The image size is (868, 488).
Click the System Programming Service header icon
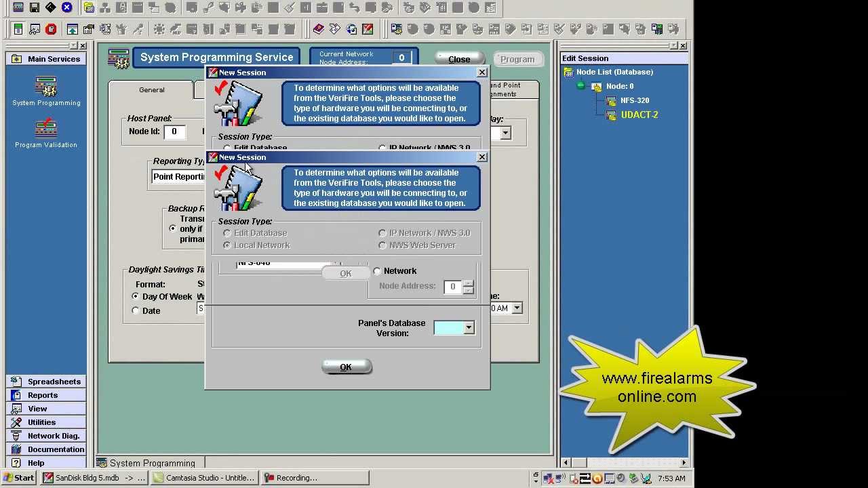point(119,59)
